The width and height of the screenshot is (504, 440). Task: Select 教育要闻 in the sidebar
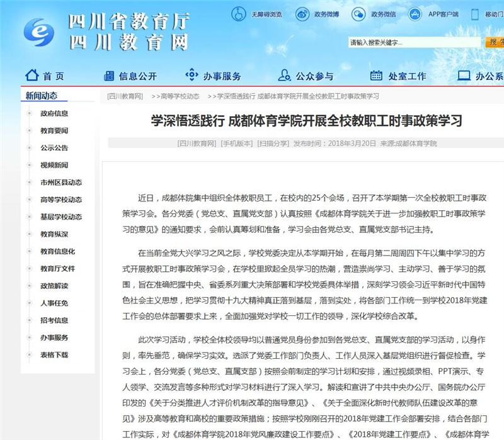pos(54,131)
